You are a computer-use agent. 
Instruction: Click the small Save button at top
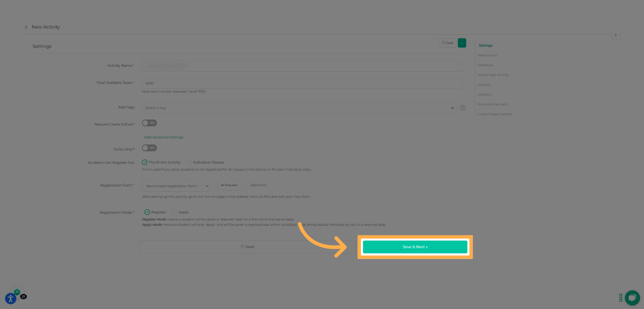447,43
